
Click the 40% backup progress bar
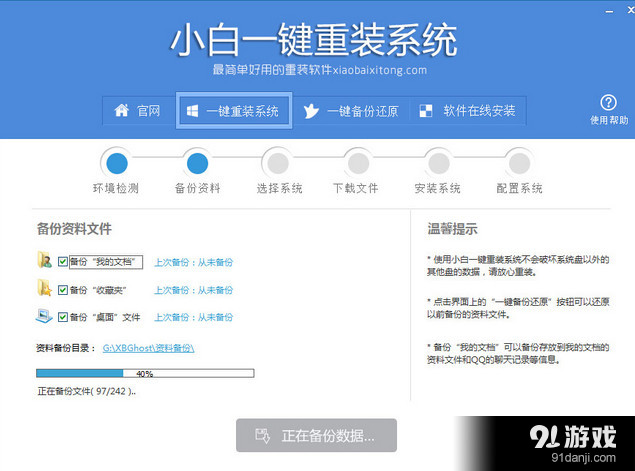[x=145, y=373]
